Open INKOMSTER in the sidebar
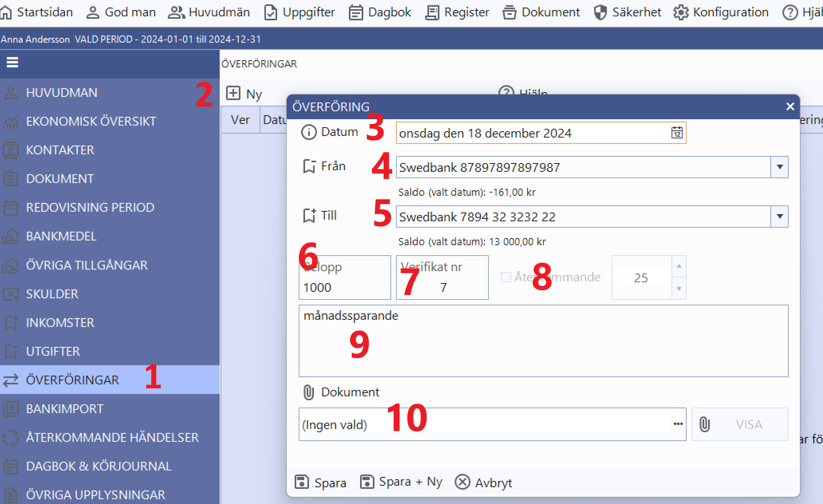Viewport: 823px width, 504px height. click(110, 323)
